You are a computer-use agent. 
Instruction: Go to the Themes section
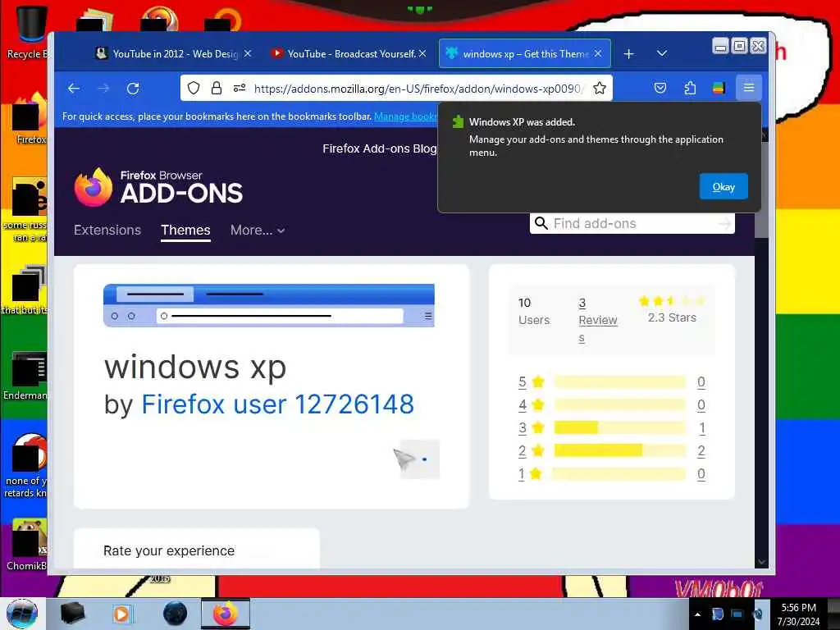pyautogui.click(x=185, y=231)
